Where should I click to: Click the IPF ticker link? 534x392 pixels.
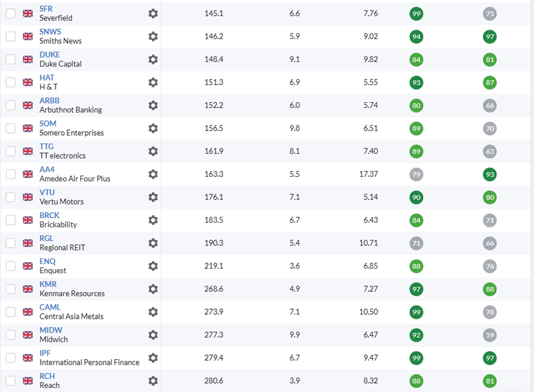coord(45,353)
